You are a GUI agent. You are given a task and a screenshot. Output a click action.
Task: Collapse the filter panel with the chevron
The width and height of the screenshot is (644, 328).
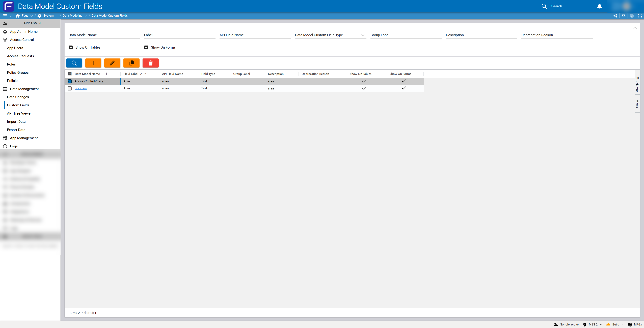point(635,28)
